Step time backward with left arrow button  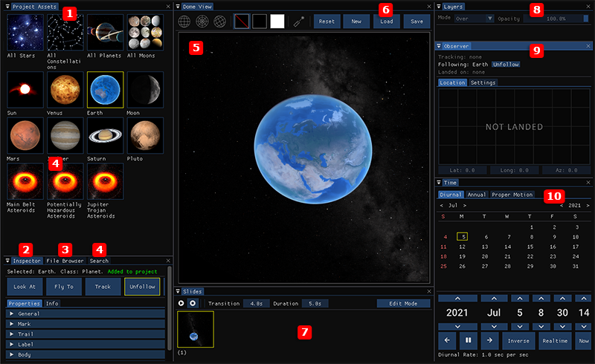447,340
